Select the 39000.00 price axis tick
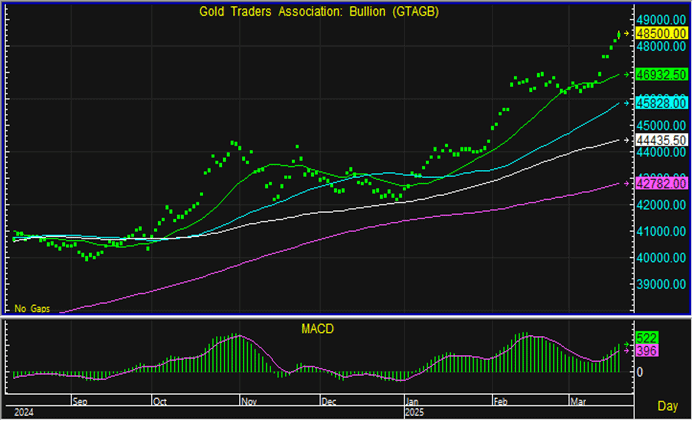 pos(661,284)
